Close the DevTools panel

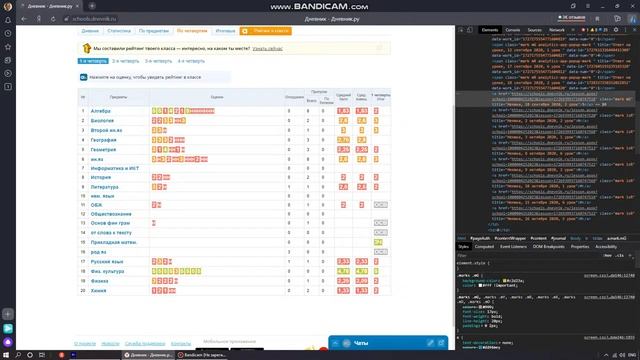pyautogui.click(x=635, y=30)
